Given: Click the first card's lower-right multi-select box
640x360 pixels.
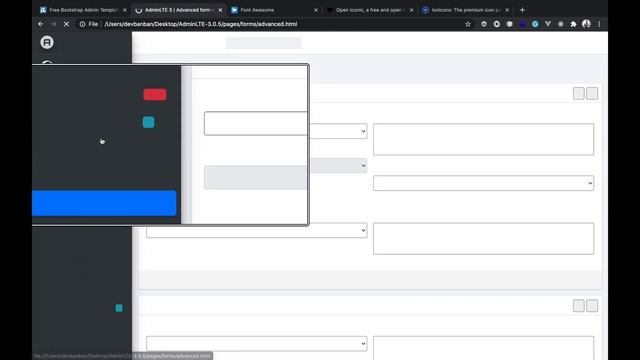Looking at the screenshot, I should pos(483,238).
